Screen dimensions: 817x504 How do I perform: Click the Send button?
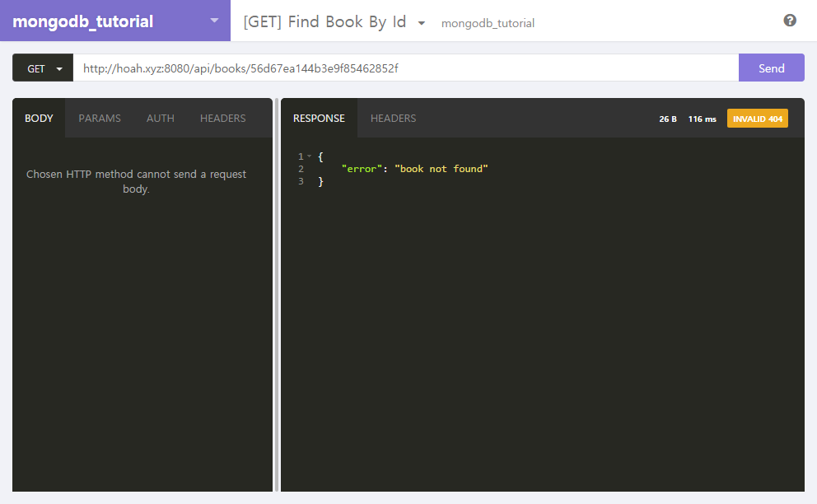(771, 68)
